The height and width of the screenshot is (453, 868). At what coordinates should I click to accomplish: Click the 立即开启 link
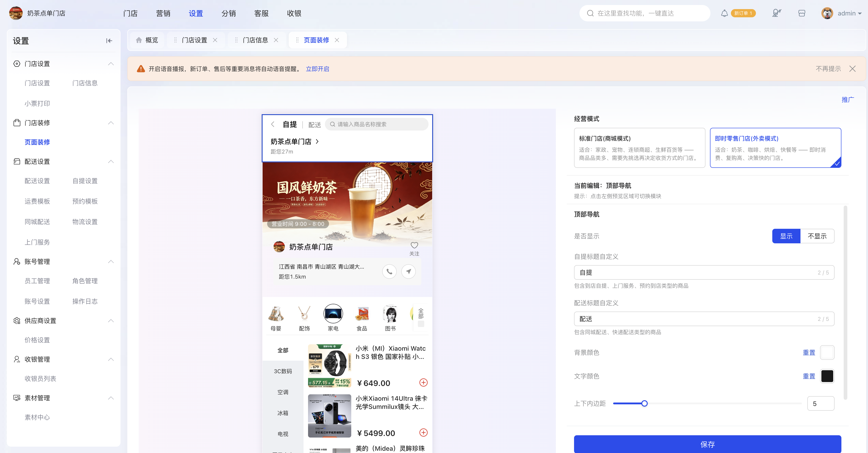(x=317, y=69)
